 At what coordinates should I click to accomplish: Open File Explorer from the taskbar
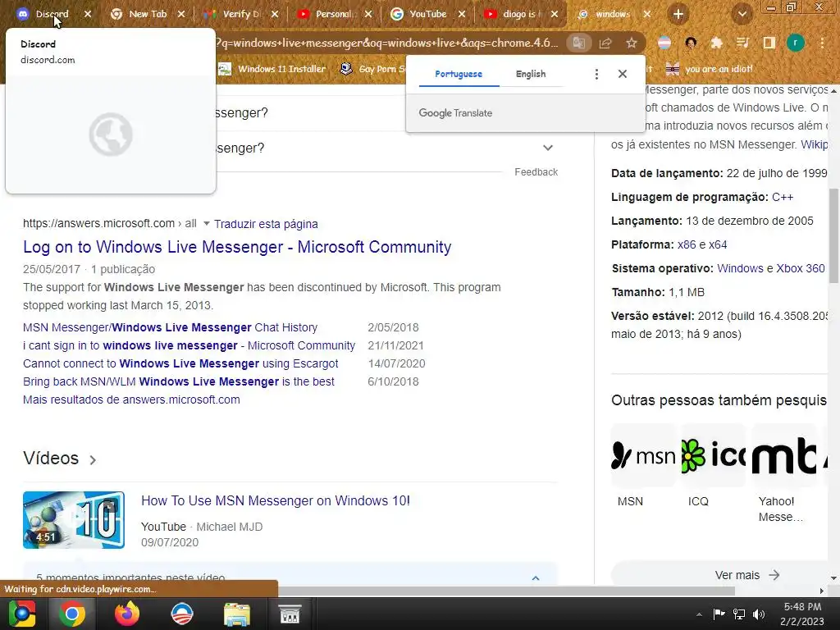point(236,614)
